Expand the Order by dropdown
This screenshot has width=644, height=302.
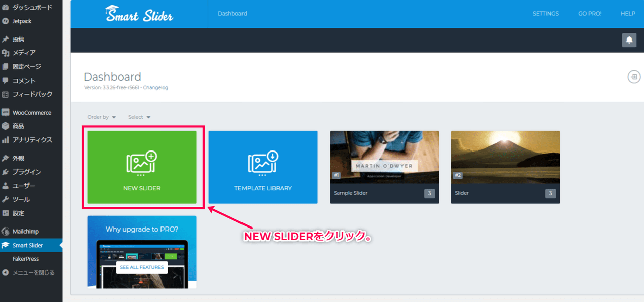pyautogui.click(x=102, y=117)
